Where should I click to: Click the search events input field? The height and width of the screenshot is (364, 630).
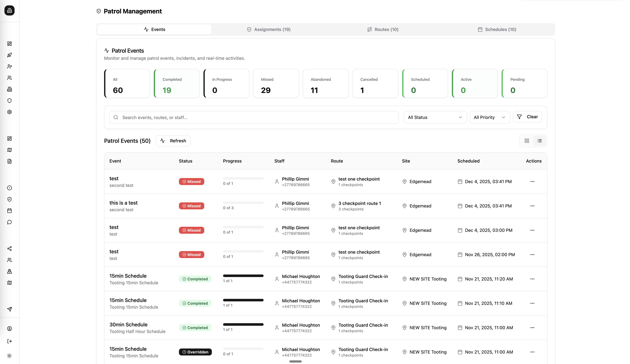tap(254, 117)
